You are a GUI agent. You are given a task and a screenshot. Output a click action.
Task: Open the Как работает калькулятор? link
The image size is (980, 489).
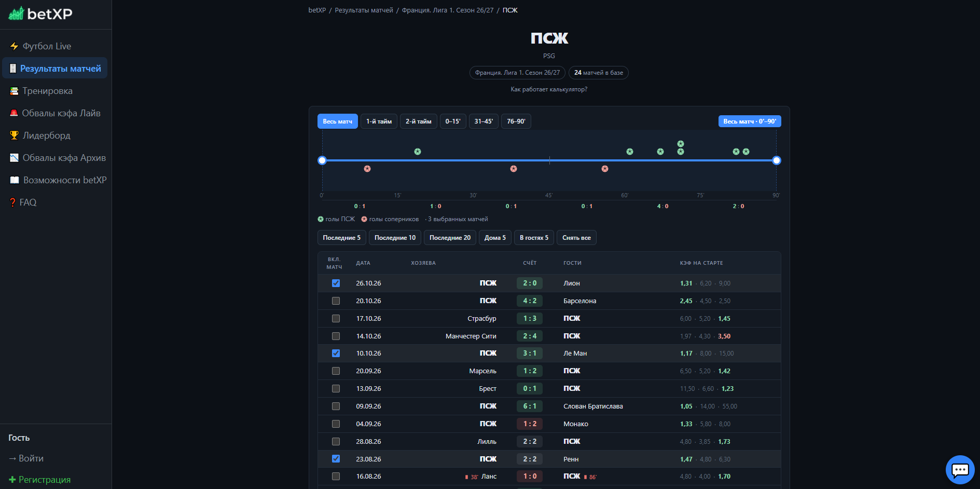(549, 89)
